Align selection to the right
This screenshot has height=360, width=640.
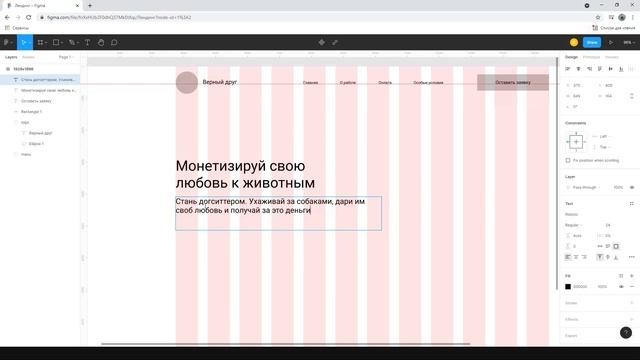(x=589, y=69)
